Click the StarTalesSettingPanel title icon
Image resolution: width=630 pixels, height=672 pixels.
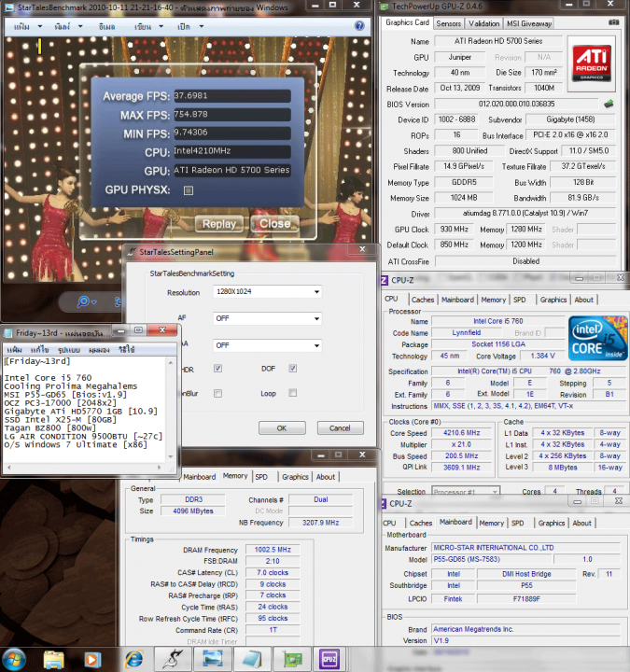[132, 252]
